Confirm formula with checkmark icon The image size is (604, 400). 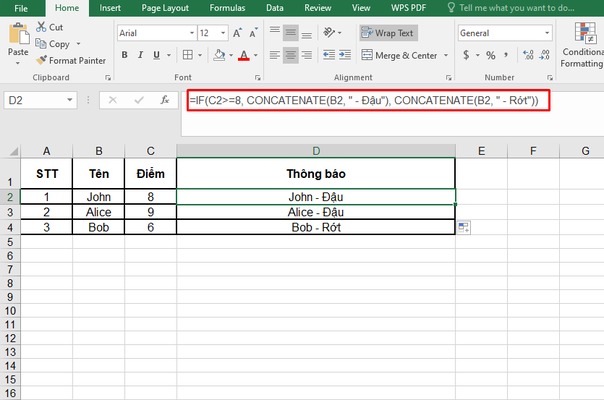(139, 100)
